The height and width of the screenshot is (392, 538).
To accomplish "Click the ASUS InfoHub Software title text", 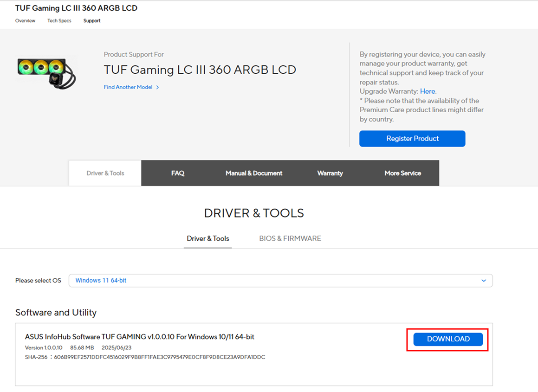I will pyautogui.click(x=140, y=337).
